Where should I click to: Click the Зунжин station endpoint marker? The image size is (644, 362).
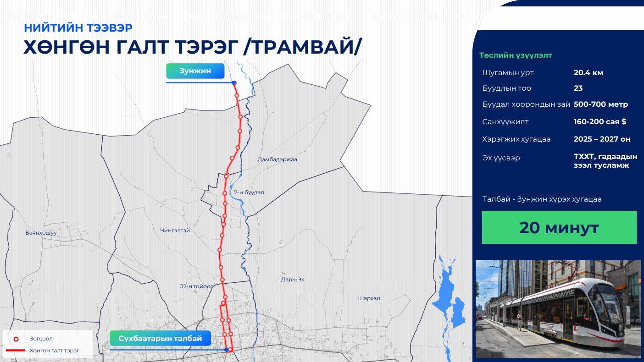point(233,82)
